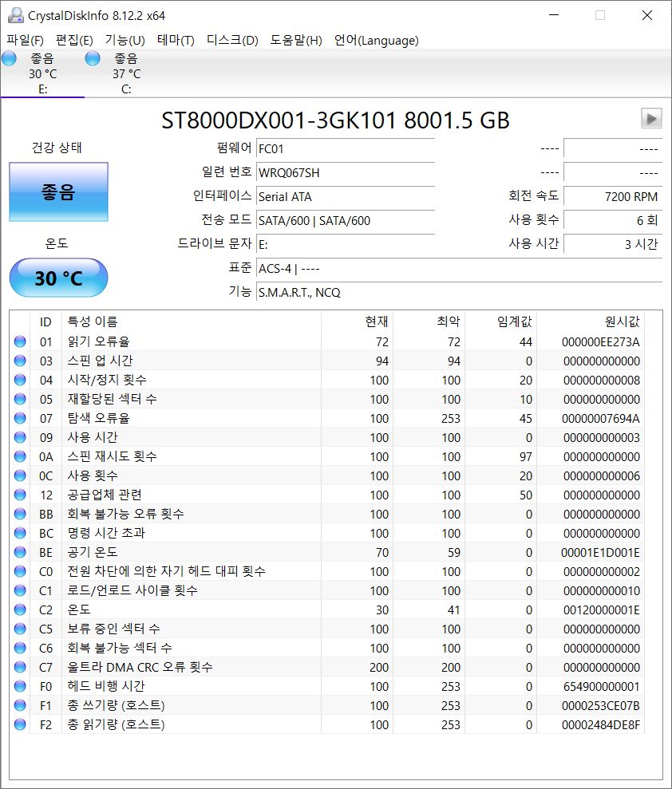The image size is (672, 789).
Task: Open the 언어(Language) menu
Action: tap(377, 40)
